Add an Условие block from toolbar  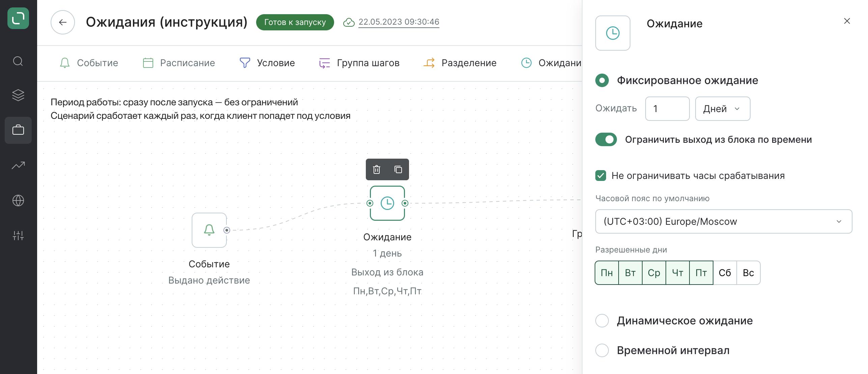click(267, 63)
